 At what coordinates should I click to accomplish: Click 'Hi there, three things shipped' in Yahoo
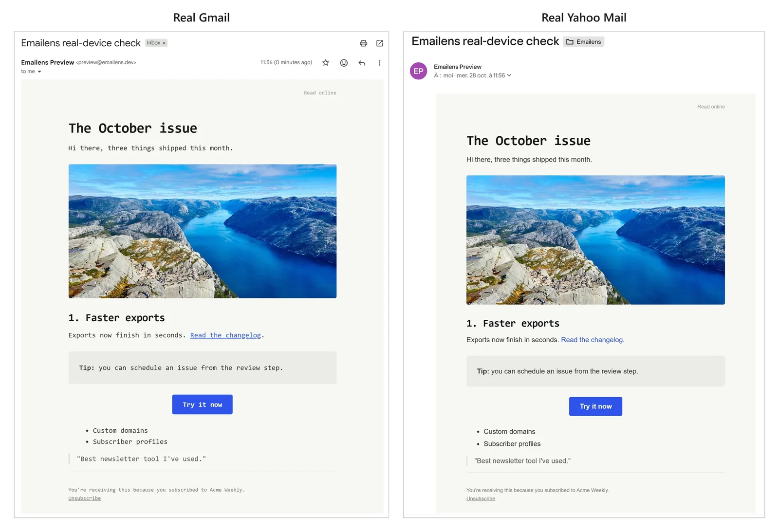[529, 160]
